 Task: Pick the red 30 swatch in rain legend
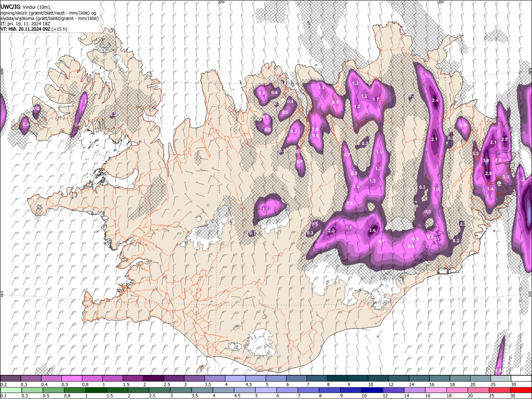[521, 390]
